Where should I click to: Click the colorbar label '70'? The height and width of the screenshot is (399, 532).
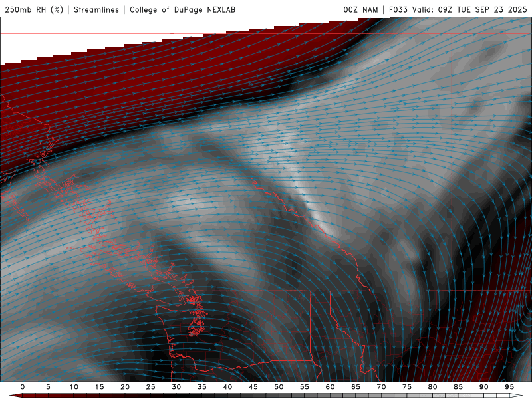(381, 387)
